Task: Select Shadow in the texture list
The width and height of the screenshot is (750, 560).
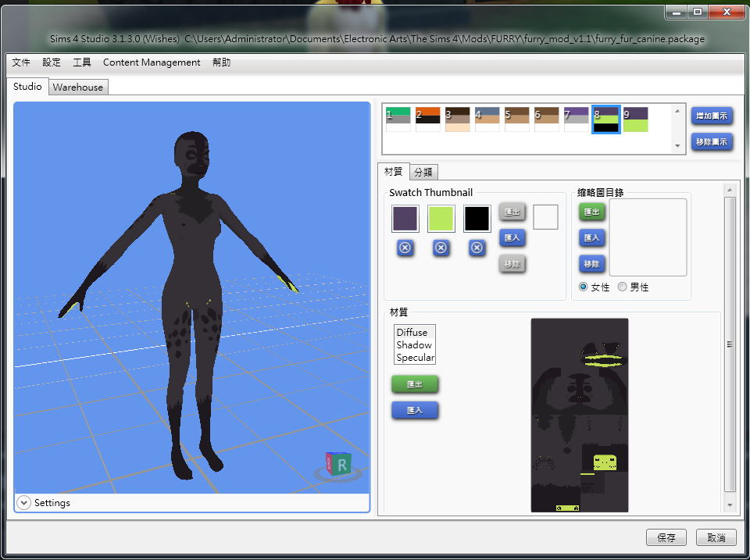Action: (x=415, y=344)
